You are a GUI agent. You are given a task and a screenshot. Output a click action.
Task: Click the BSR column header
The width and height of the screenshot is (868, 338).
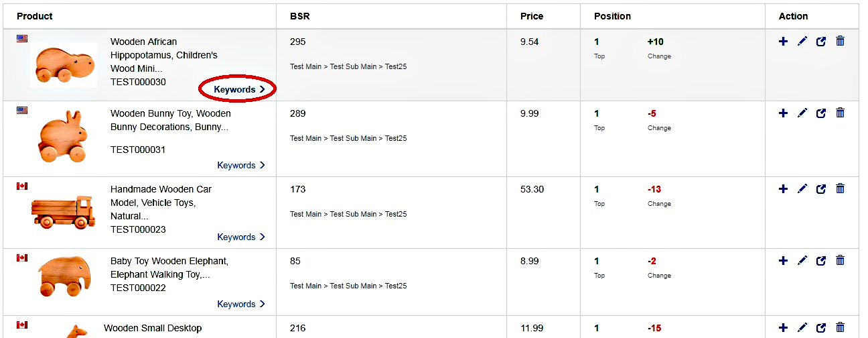[300, 16]
